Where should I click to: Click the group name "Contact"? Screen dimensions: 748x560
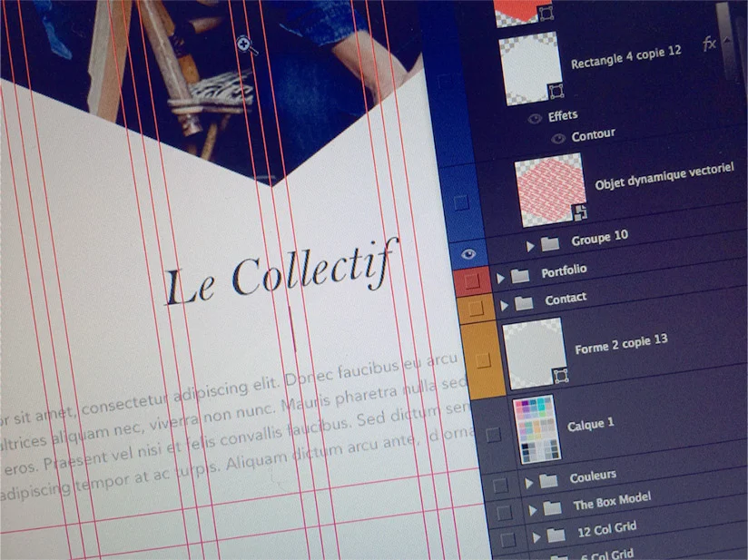566,300
